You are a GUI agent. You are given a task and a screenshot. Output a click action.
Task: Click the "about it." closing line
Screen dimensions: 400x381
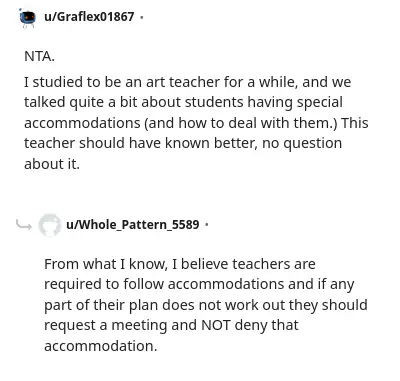pyautogui.click(x=52, y=164)
